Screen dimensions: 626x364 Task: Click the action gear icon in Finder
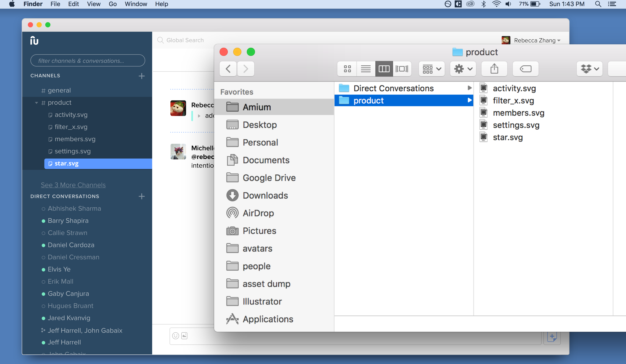pos(463,69)
